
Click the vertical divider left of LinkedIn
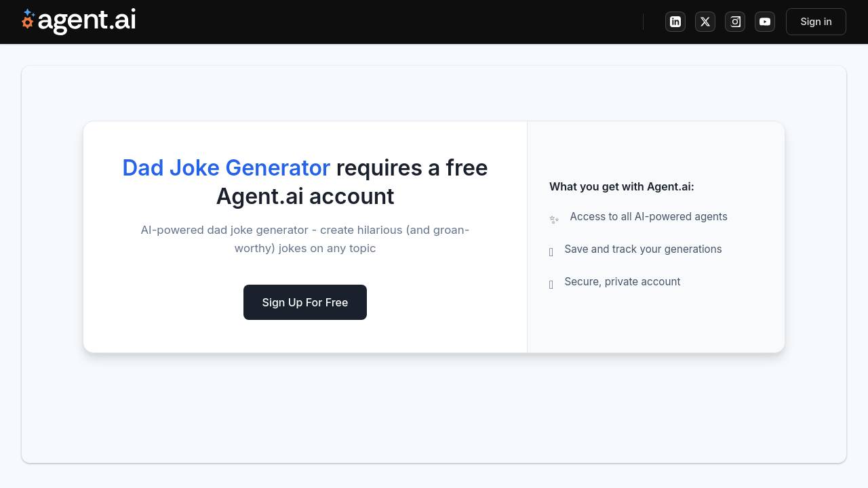(643, 22)
